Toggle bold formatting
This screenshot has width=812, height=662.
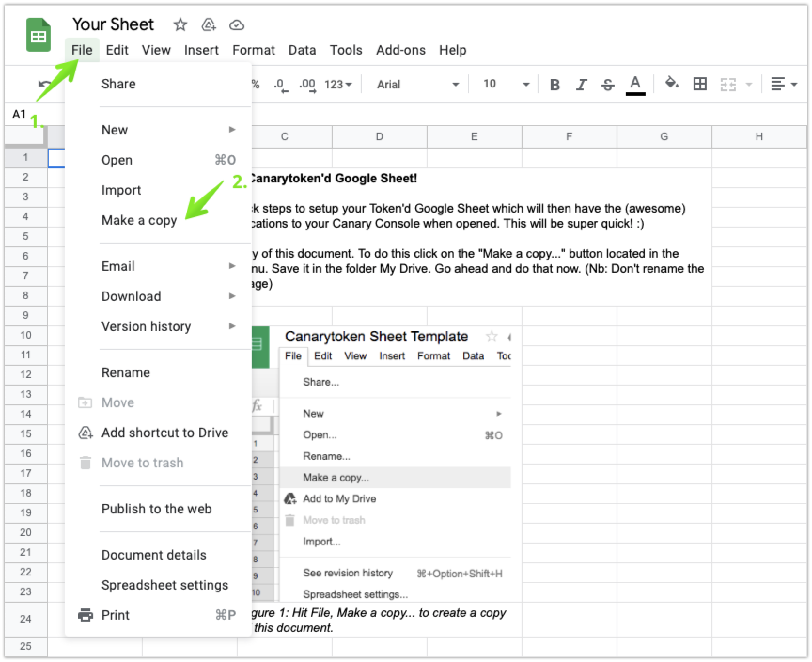(x=554, y=85)
